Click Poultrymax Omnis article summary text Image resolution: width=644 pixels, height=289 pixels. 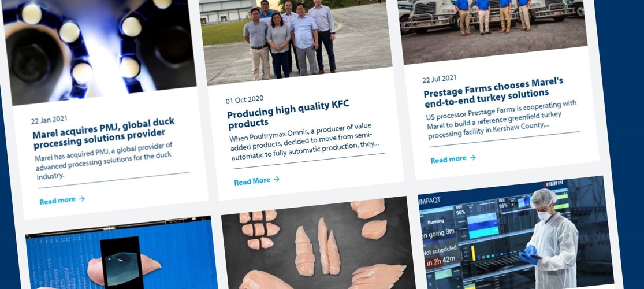tap(305, 141)
